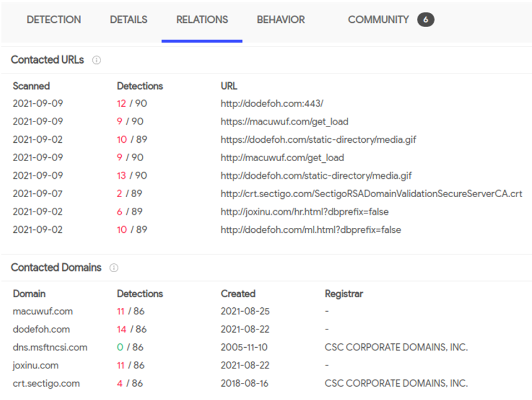Click the Registrar column header

[344, 293]
